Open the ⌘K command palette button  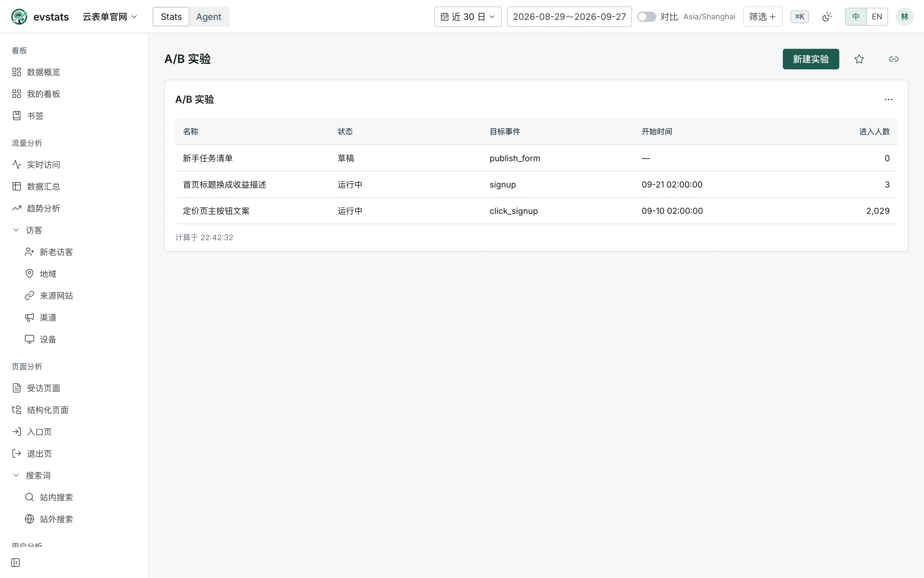click(x=800, y=17)
